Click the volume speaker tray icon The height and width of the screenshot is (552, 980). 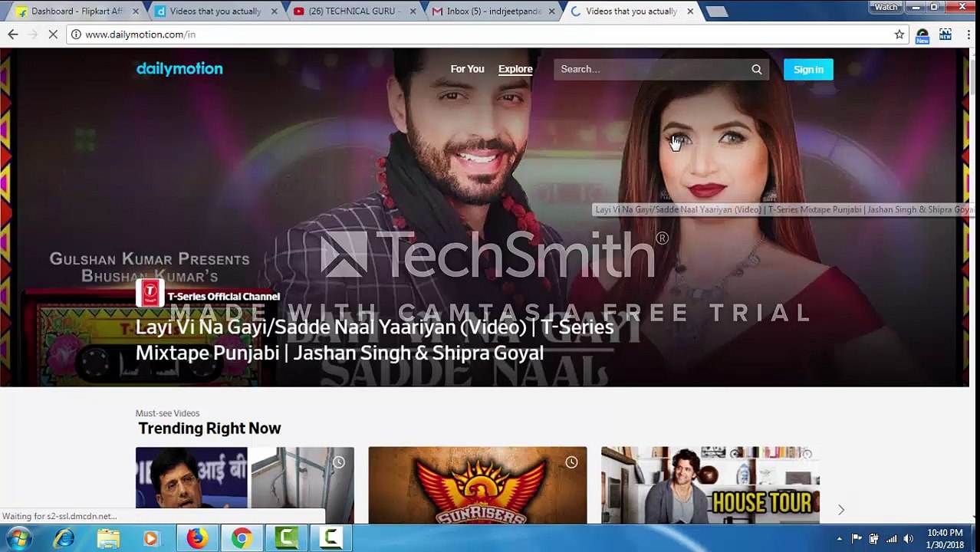click(909, 539)
